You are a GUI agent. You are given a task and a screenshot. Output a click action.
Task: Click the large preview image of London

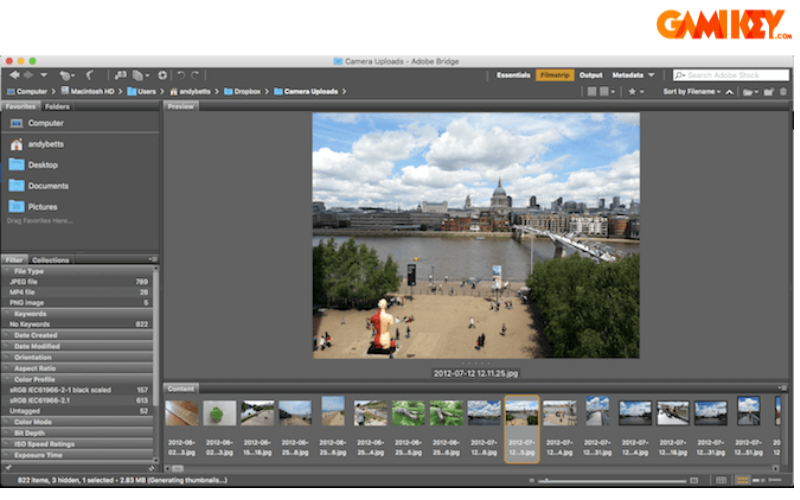pyautogui.click(x=476, y=235)
